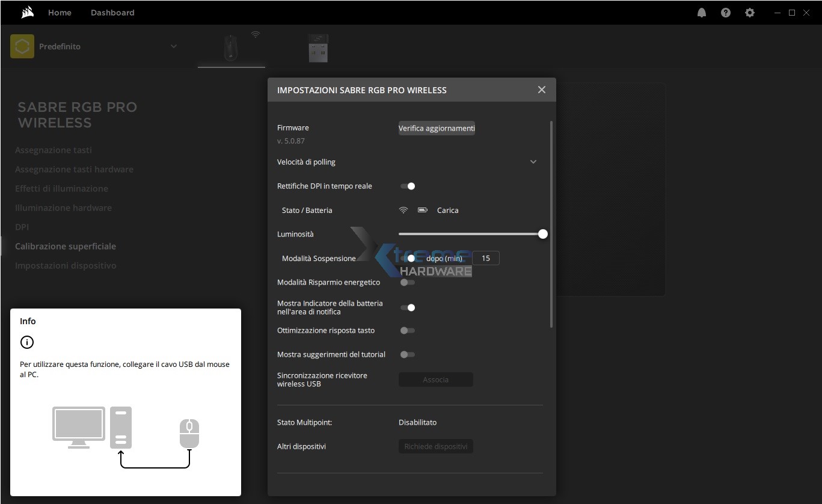Open the settings gear icon

749,13
